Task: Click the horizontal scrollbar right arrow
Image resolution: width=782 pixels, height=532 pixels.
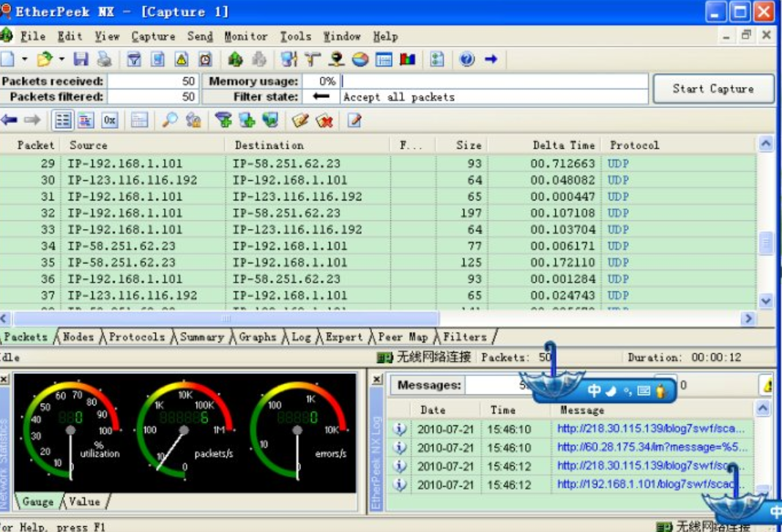Action: click(x=748, y=318)
